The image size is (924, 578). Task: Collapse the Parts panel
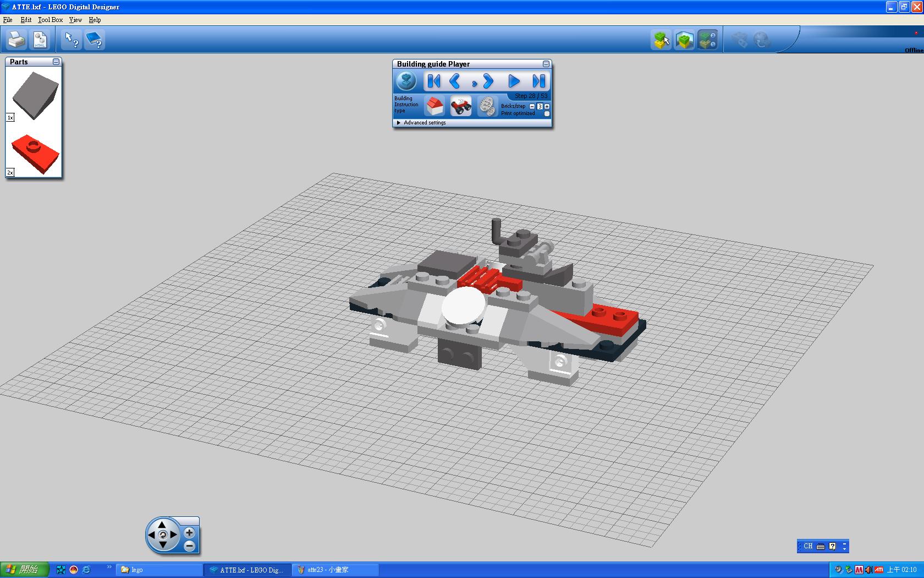pyautogui.click(x=56, y=62)
